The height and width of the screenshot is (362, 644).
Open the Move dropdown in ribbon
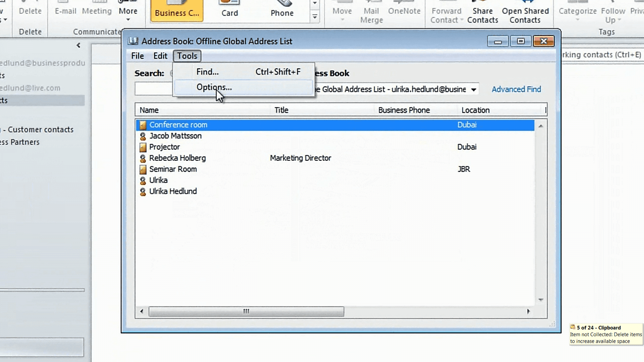tap(342, 12)
